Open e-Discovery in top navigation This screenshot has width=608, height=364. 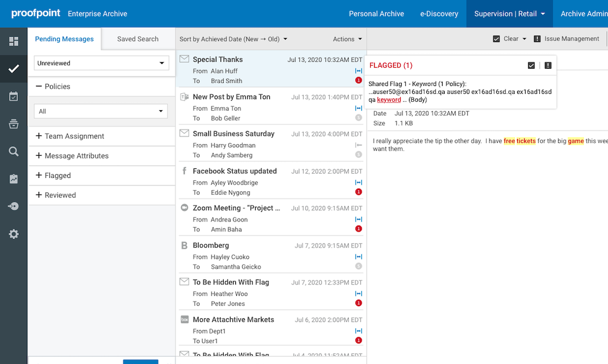point(439,14)
